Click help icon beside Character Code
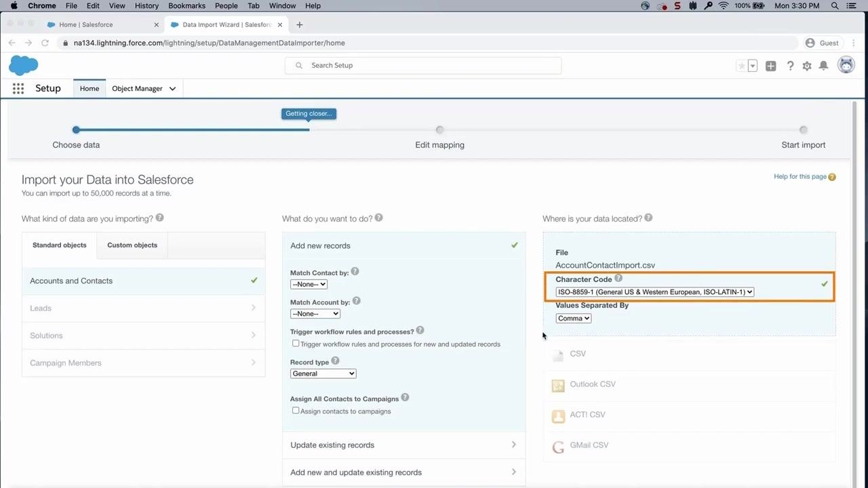 [x=618, y=278]
